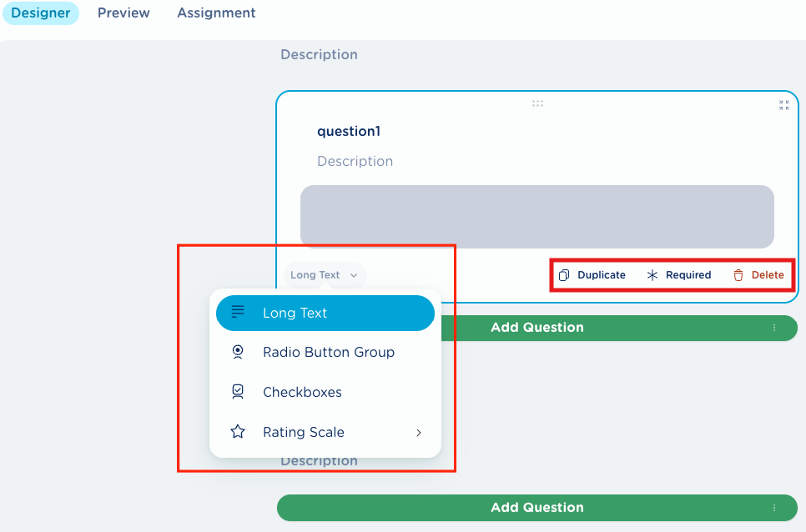Image resolution: width=806 pixels, height=532 pixels.
Task: Click the Checkboxes type icon
Action: coord(238,392)
